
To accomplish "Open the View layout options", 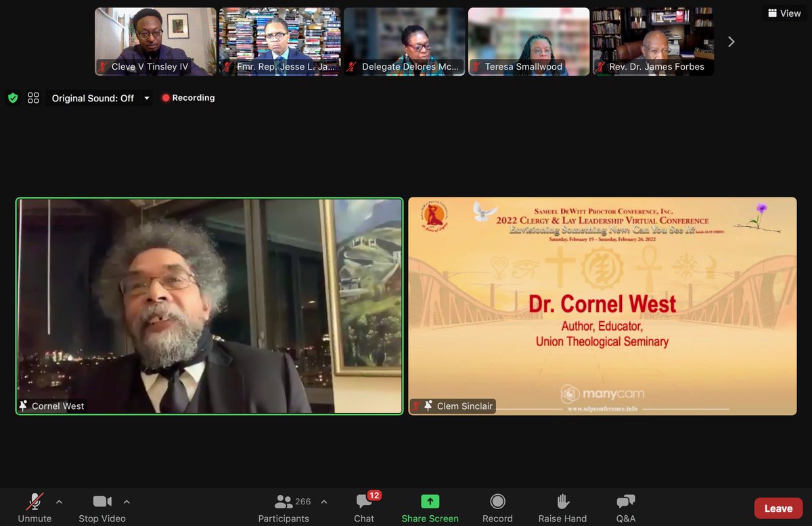I will coord(784,13).
